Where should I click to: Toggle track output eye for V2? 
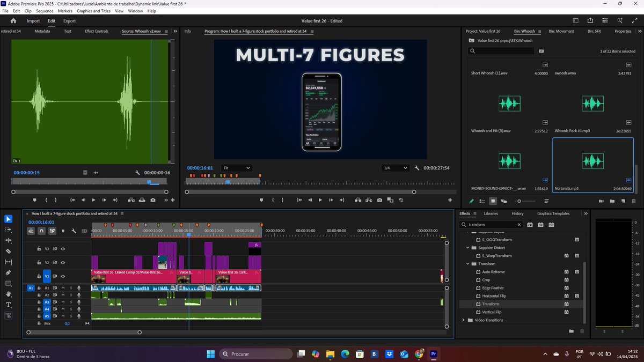pyautogui.click(x=63, y=262)
